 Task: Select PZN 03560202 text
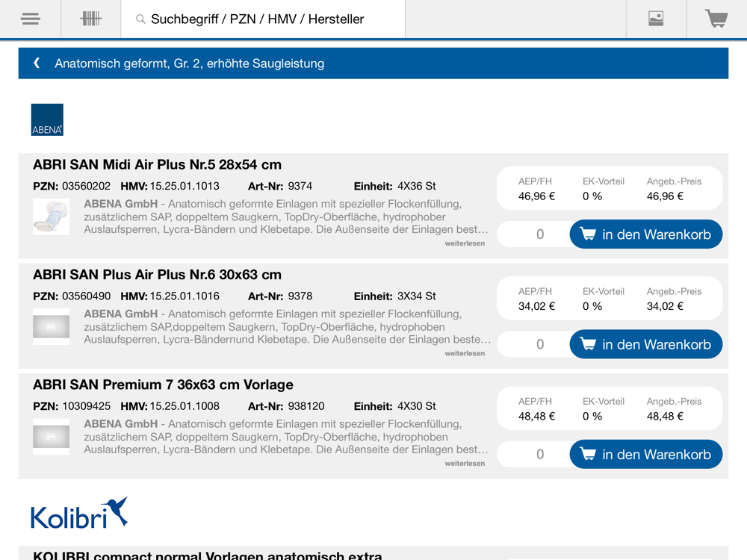pyautogui.click(x=72, y=186)
